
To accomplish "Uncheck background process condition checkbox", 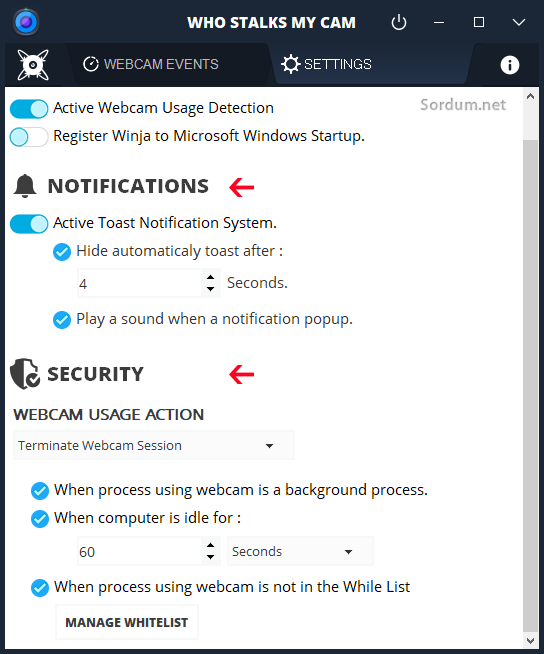I will point(40,491).
